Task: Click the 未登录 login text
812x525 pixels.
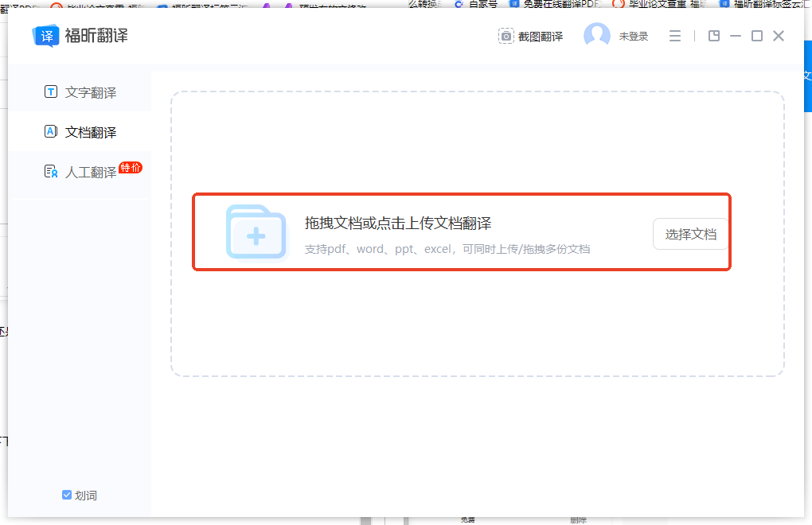Action: pyautogui.click(x=634, y=37)
